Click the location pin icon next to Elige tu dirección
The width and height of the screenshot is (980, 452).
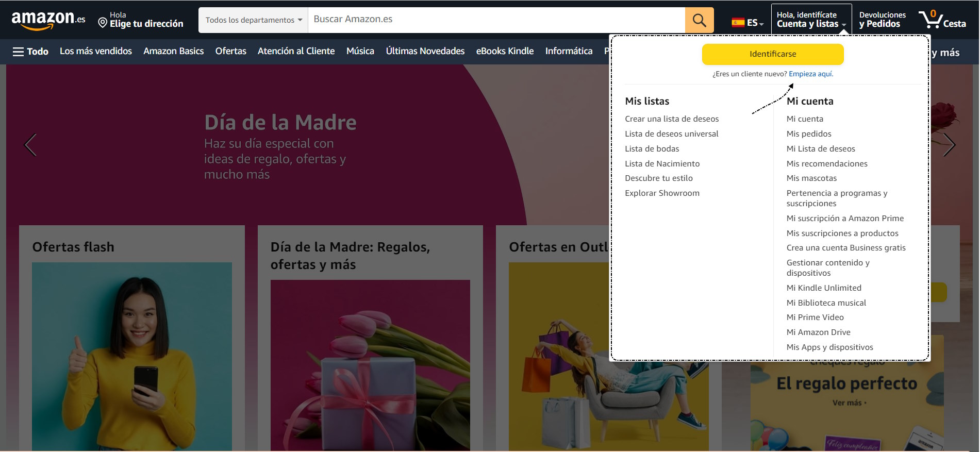click(x=103, y=23)
